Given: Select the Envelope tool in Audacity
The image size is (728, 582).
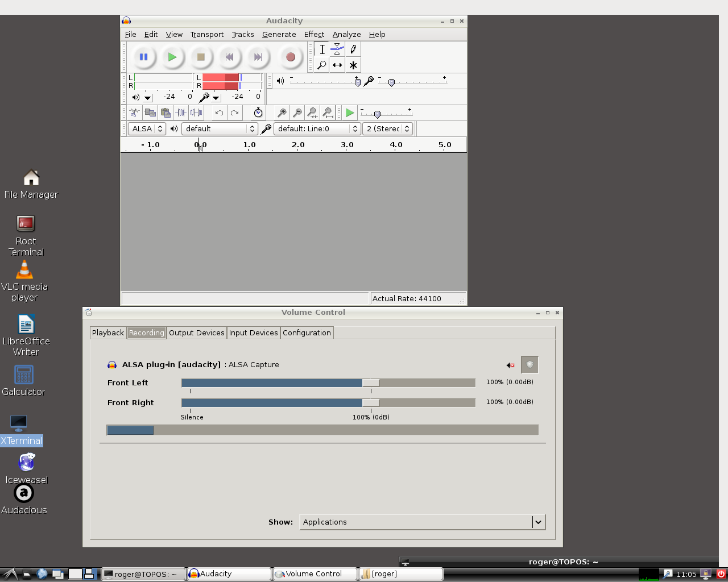Looking at the screenshot, I should [337, 49].
